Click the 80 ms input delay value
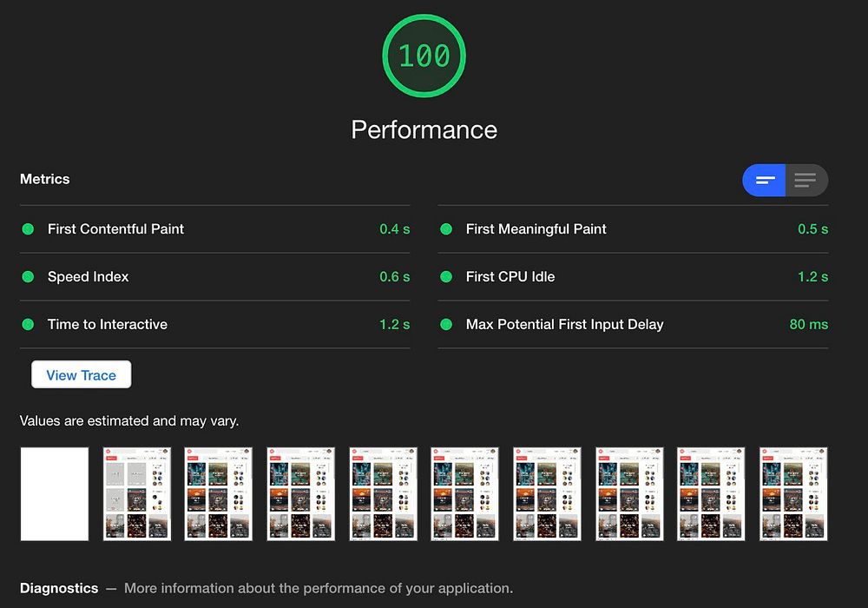The width and height of the screenshot is (868, 608). [809, 325]
